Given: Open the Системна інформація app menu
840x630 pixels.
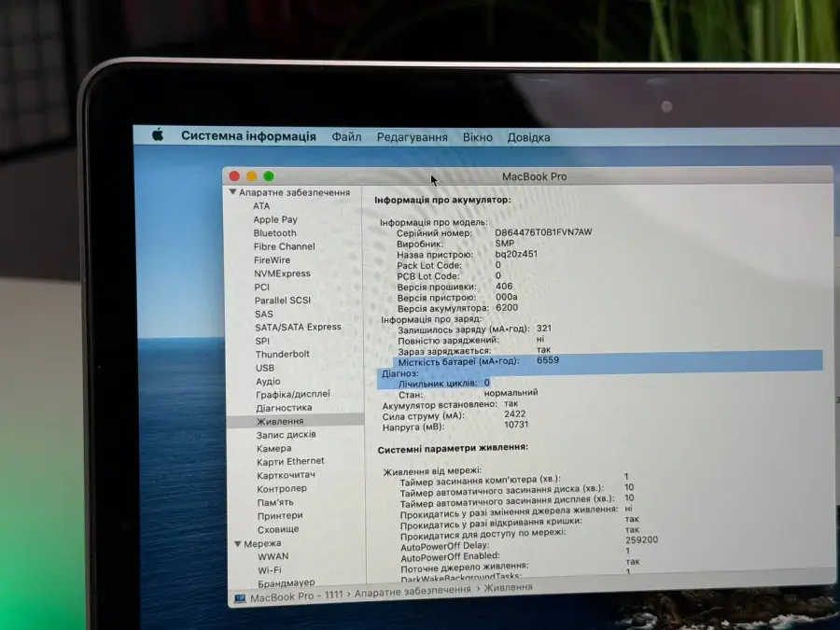Looking at the screenshot, I should (248, 136).
